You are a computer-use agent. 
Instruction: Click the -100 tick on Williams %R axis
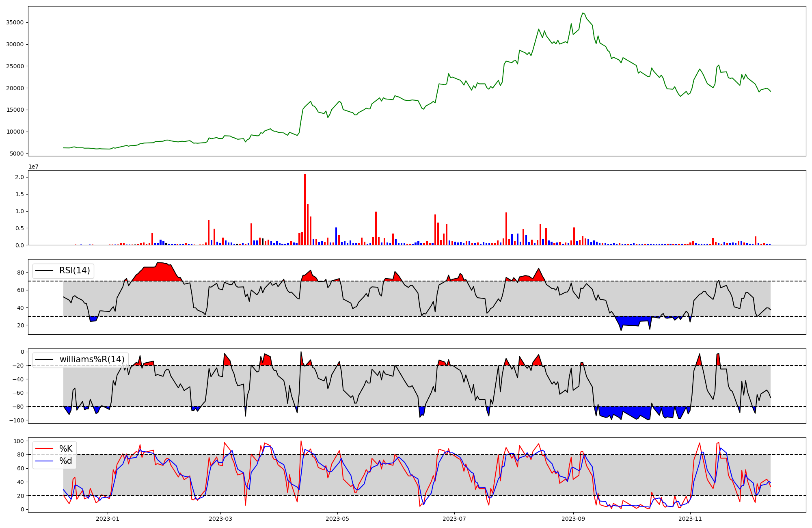(x=16, y=420)
